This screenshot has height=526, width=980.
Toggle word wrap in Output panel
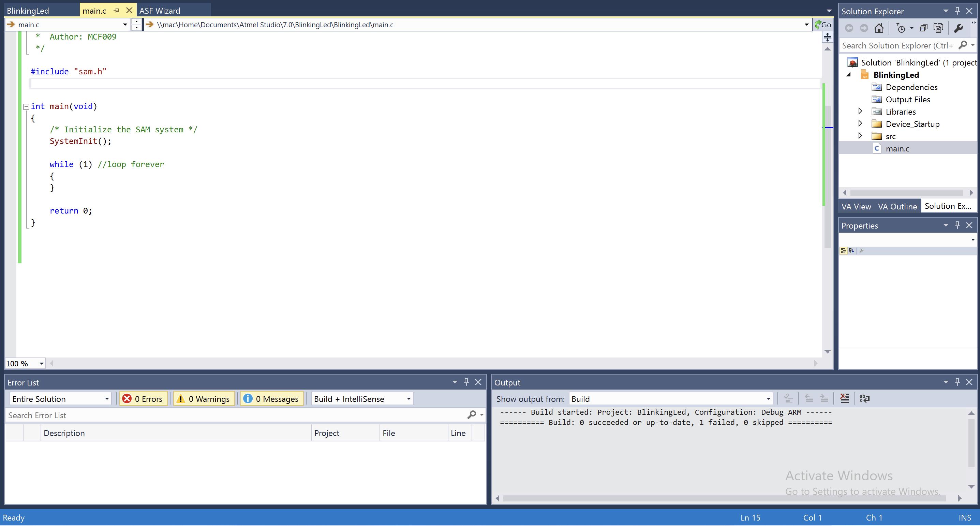coord(864,398)
